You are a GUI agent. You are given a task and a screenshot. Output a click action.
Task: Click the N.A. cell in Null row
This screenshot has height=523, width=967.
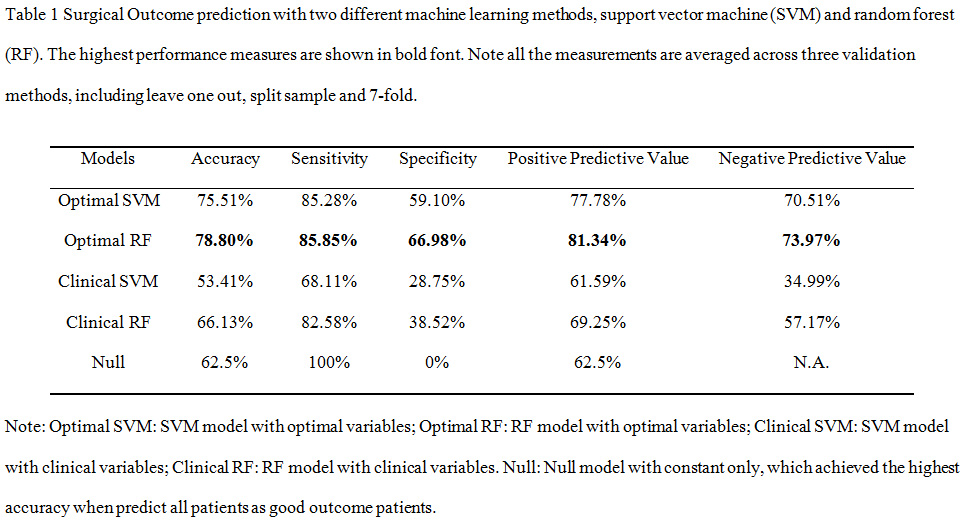(812, 361)
